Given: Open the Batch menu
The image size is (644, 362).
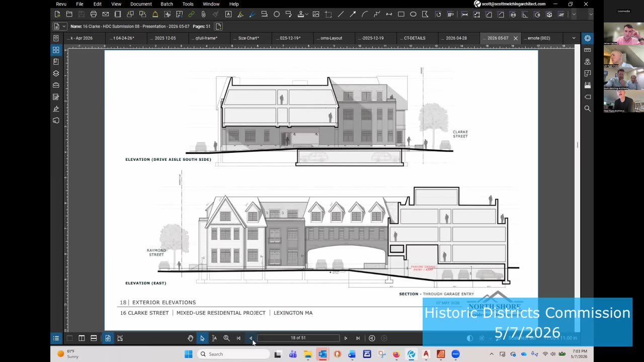Looking at the screenshot, I should [167, 4].
